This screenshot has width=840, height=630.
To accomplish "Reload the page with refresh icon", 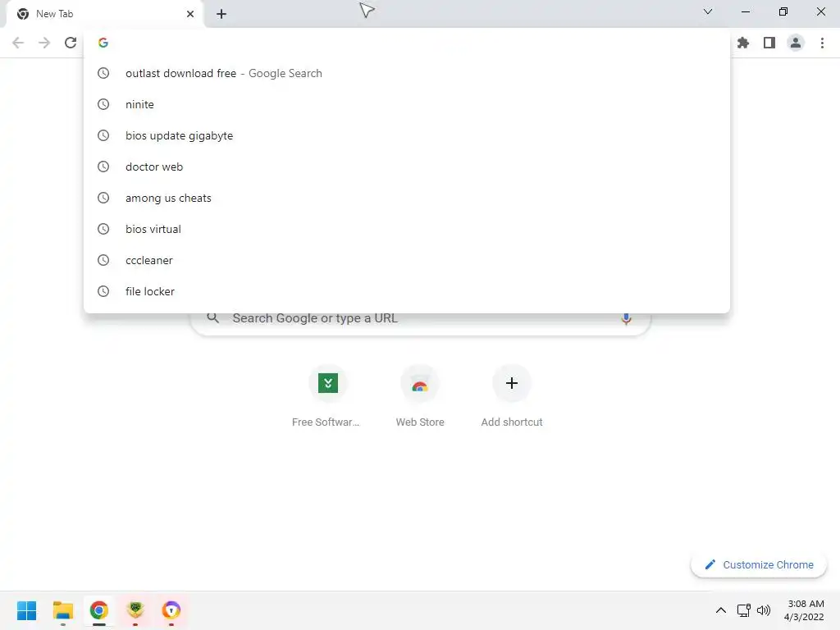I will pos(71,43).
